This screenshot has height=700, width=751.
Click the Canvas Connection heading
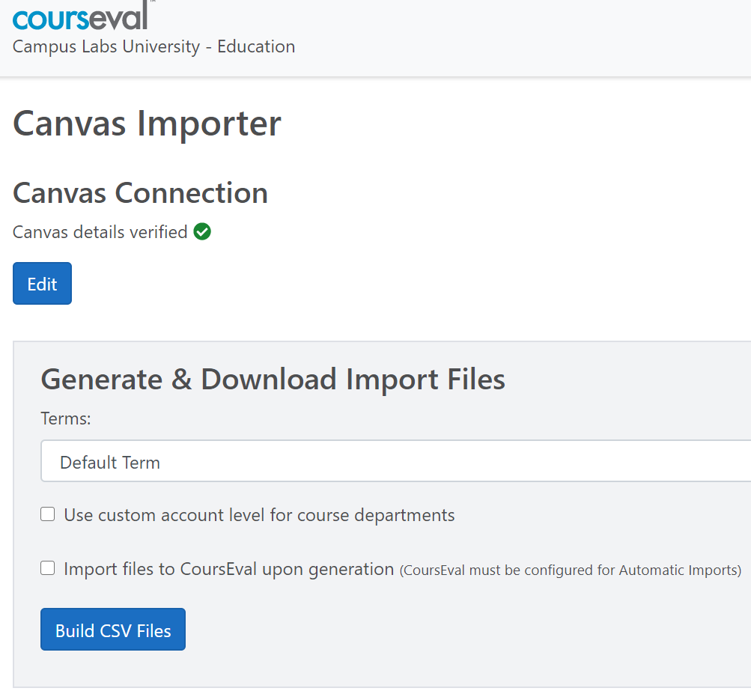(140, 193)
